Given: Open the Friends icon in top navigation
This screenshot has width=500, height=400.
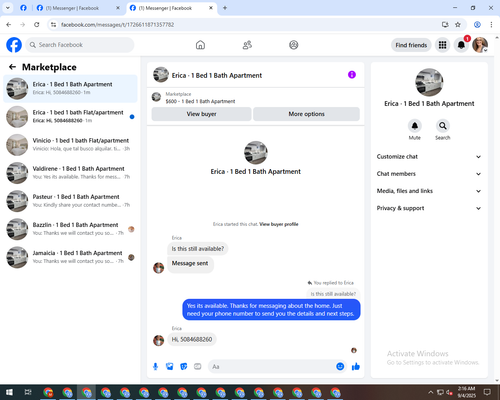Looking at the screenshot, I should tap(247, 45).
